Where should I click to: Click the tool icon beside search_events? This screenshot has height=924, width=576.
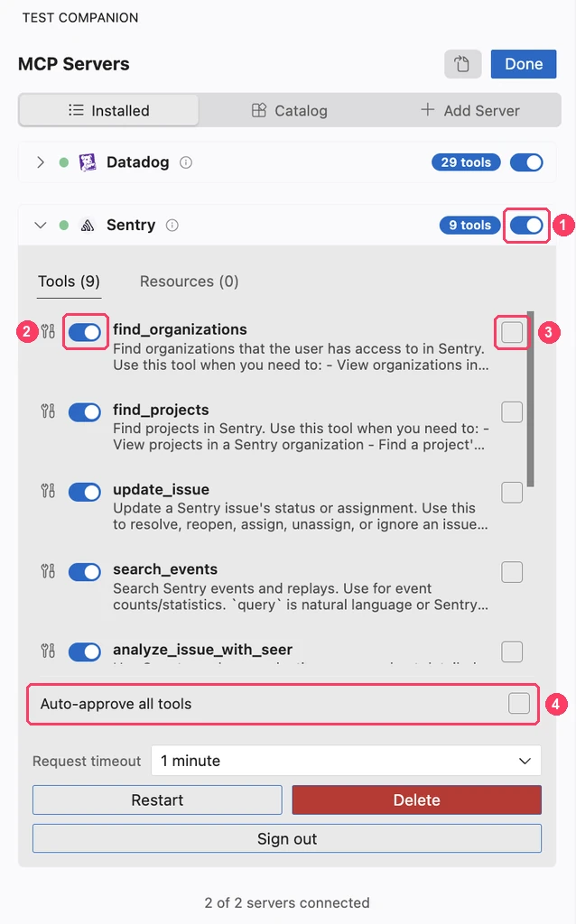(49, 571)
